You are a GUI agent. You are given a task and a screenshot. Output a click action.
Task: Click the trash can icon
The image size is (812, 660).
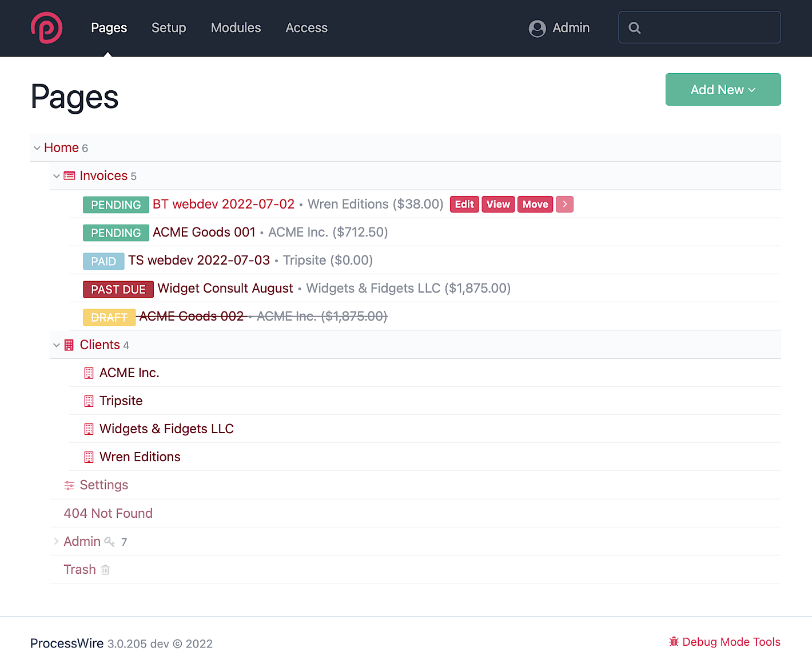105,570
